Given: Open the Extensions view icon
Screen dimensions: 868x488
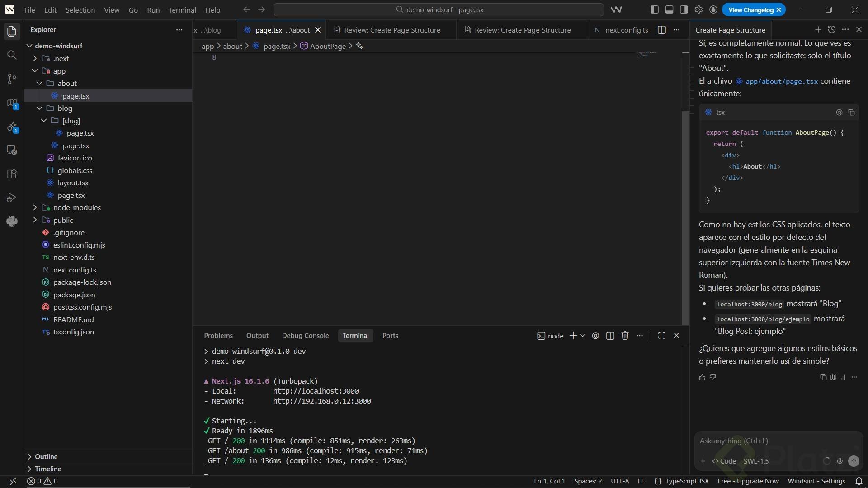Looking at the screenshot, I should pos(12,174).
